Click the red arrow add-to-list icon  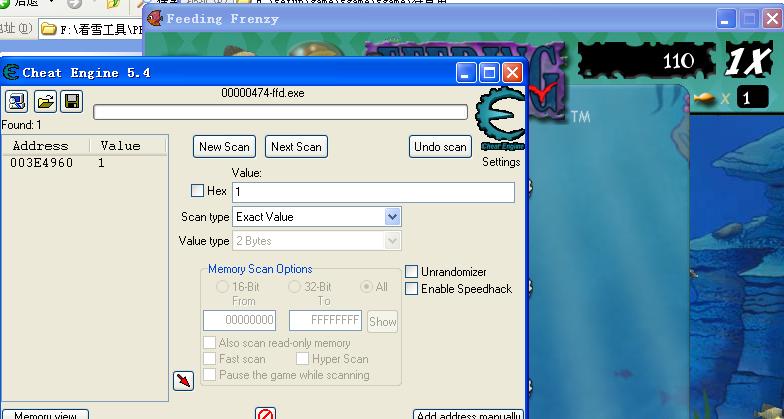pos(184,381)
